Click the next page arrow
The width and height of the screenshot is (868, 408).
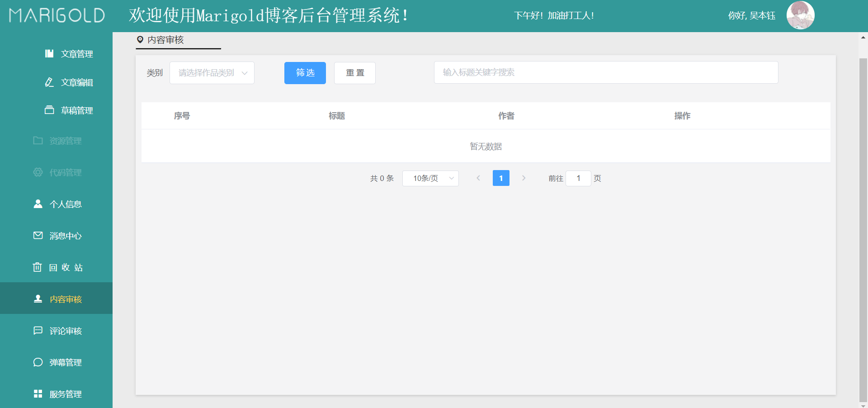(x=524, y=178)
